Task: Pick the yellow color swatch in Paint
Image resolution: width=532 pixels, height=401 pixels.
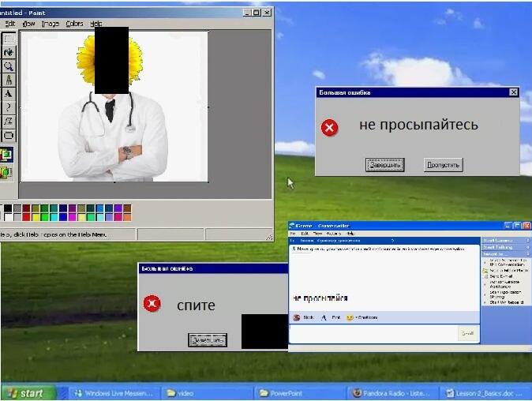Action: pos(36,217)
